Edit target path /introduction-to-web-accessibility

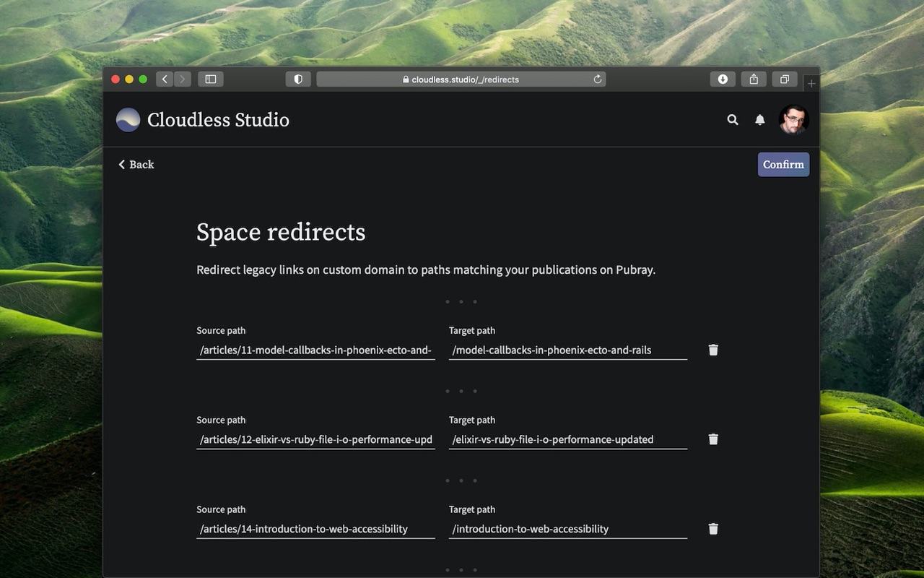567,529
